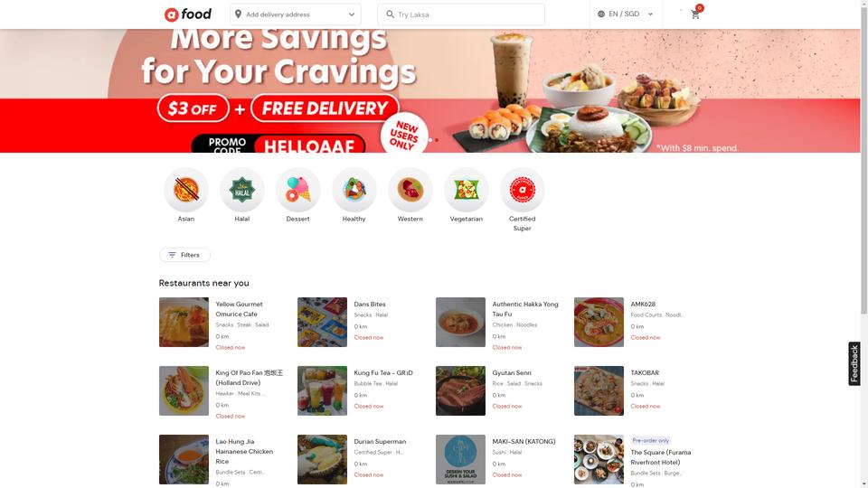Open the Filters button

pos(184,255)
